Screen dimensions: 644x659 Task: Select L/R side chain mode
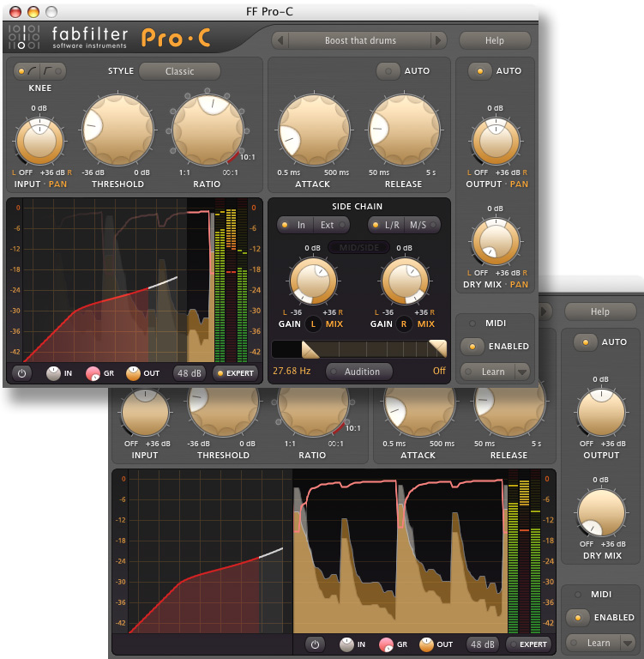pos(387,225)
